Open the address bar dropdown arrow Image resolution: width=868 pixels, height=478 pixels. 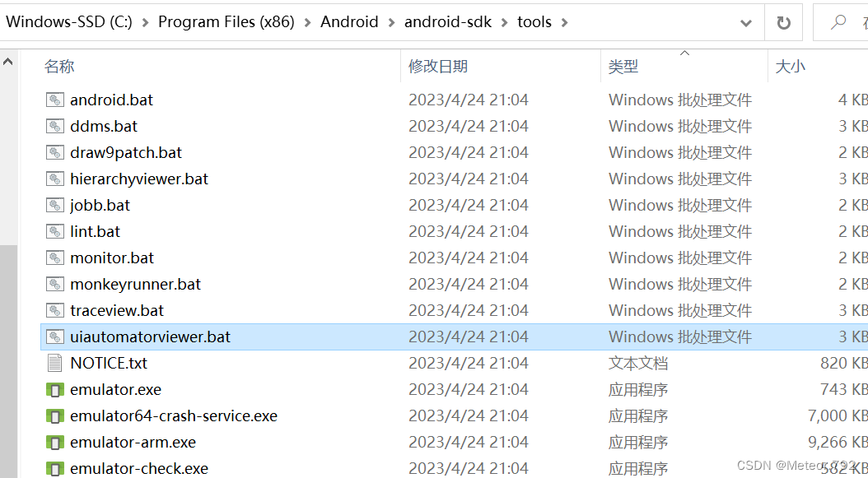point(745,21)
